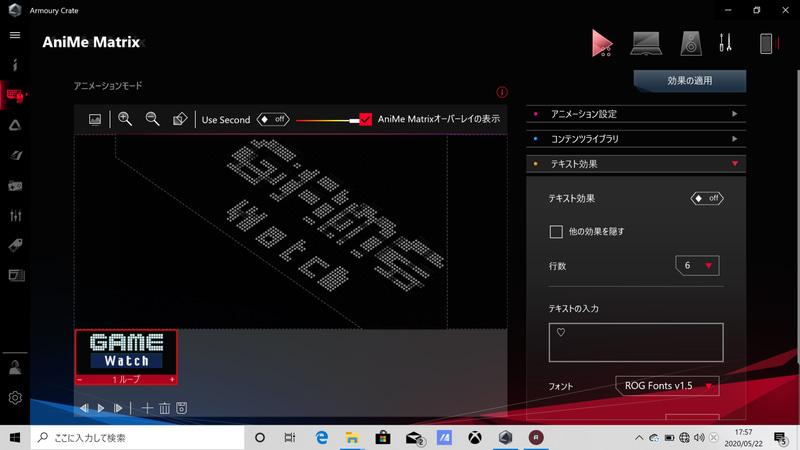Click the 効果の適用 apply button
Screen dimensions: 800x450
click(690, 81)
